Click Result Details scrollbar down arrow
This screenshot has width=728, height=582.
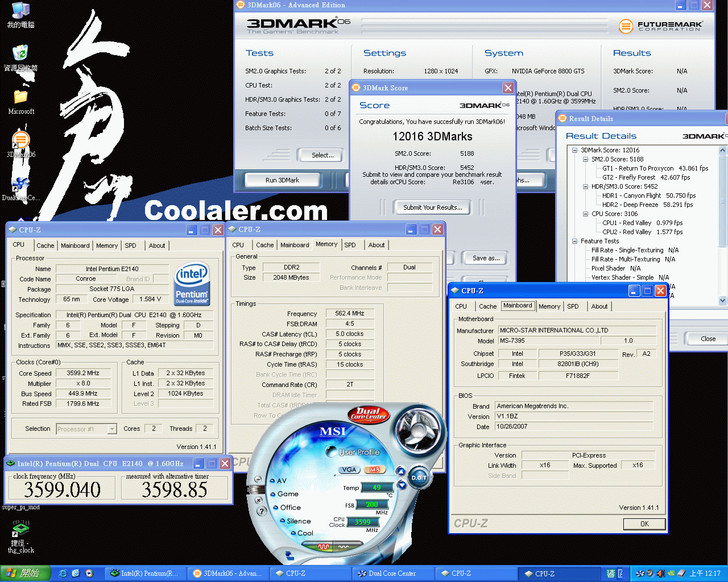[723, 300]
